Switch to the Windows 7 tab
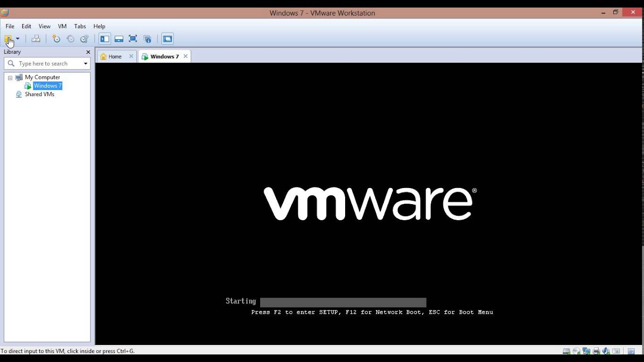This screenshot has height=362, width=644. tap(165, 56)
